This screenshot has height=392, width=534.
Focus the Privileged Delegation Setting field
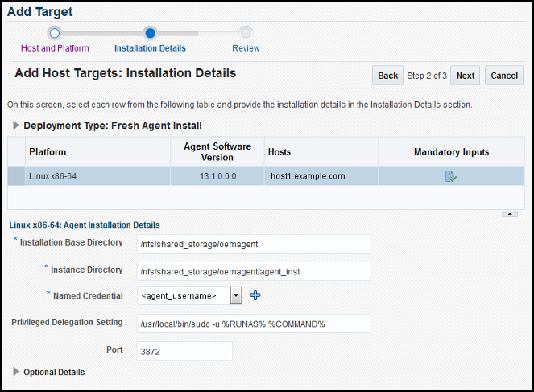tap(254, 324)
